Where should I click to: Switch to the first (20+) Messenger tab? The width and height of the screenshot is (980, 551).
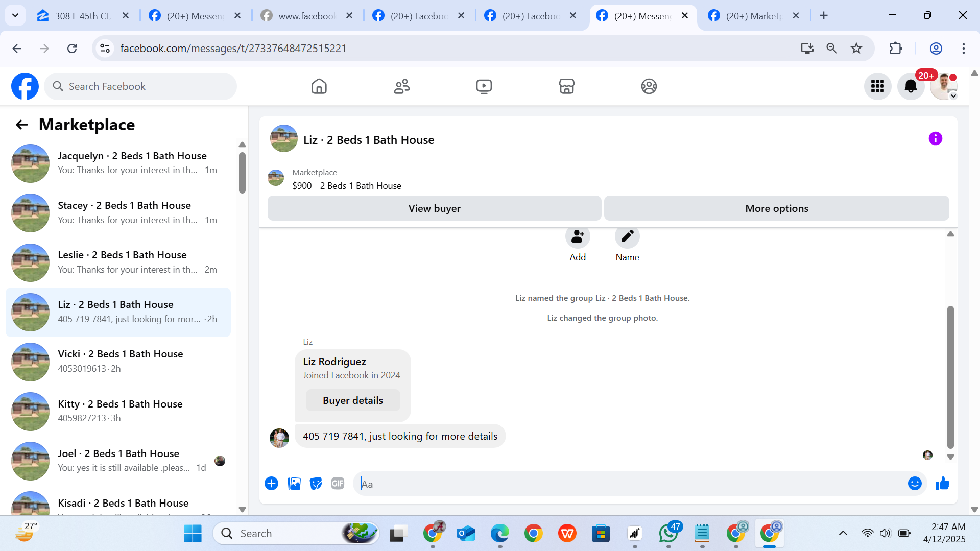(196, 16)
